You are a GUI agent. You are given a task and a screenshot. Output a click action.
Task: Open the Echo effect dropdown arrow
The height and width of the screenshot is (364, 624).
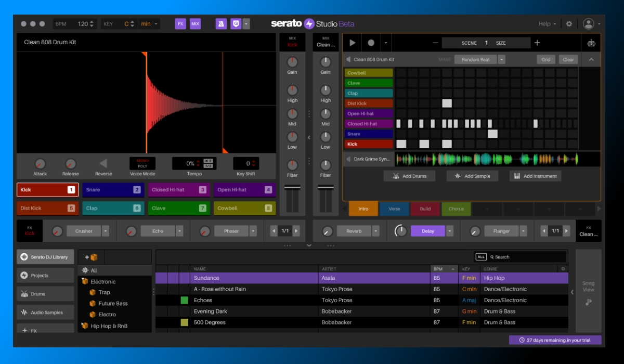click(x=179, y=231)
